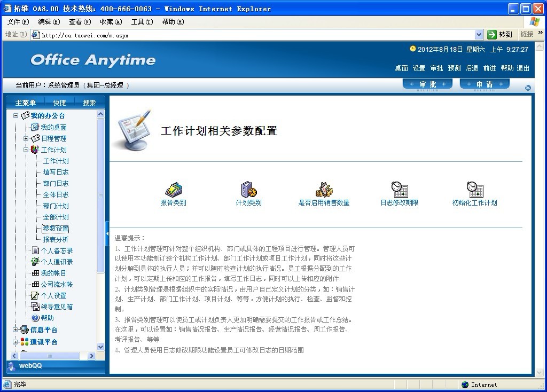Viewport: 547px width, 392px height.
Task: Click the green 转到 go arrow button
Action: tap(492, 35)
